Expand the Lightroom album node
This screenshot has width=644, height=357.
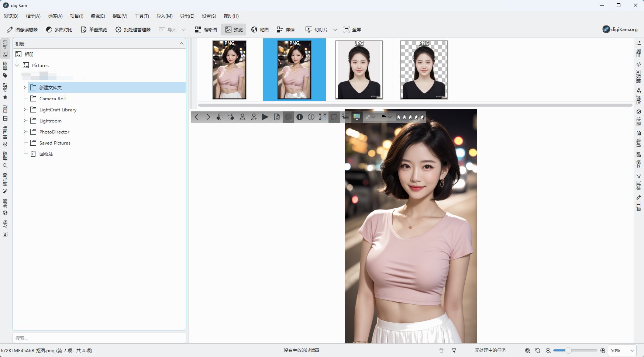coord(24,121)
